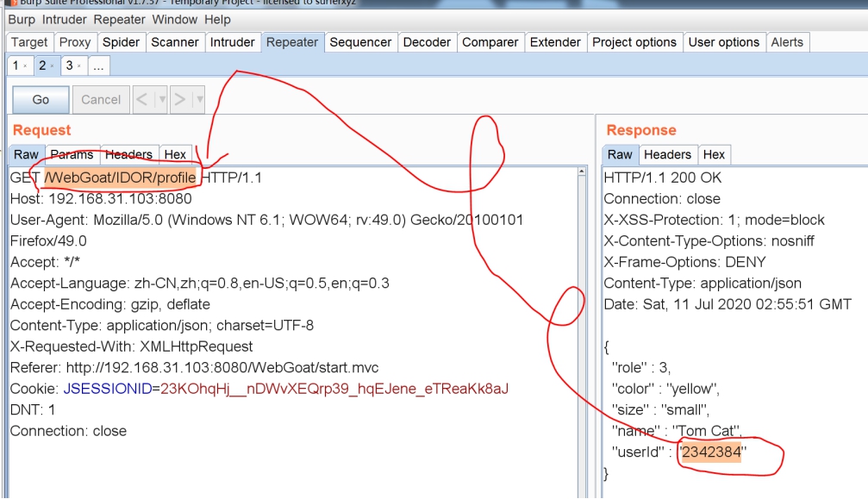Select the Repeater tool tab
Viewport: 868px width, 499px height.
click(291, 42)
